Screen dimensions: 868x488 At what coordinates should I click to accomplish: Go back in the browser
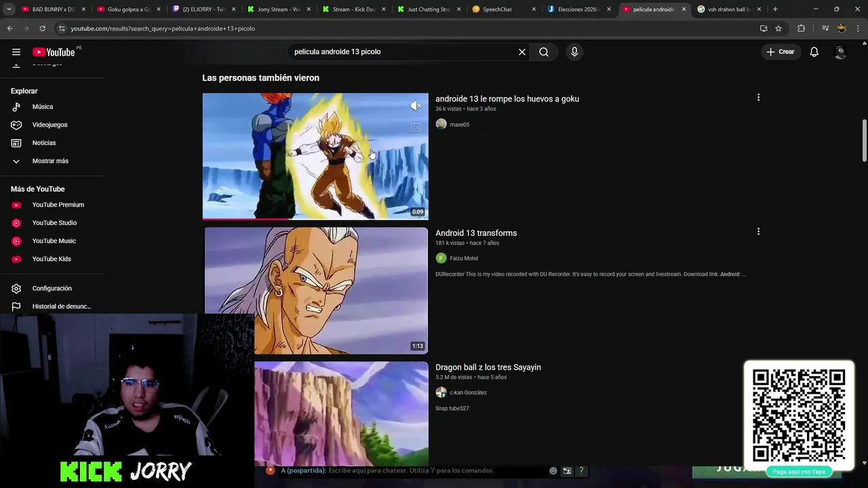[9, 28]
